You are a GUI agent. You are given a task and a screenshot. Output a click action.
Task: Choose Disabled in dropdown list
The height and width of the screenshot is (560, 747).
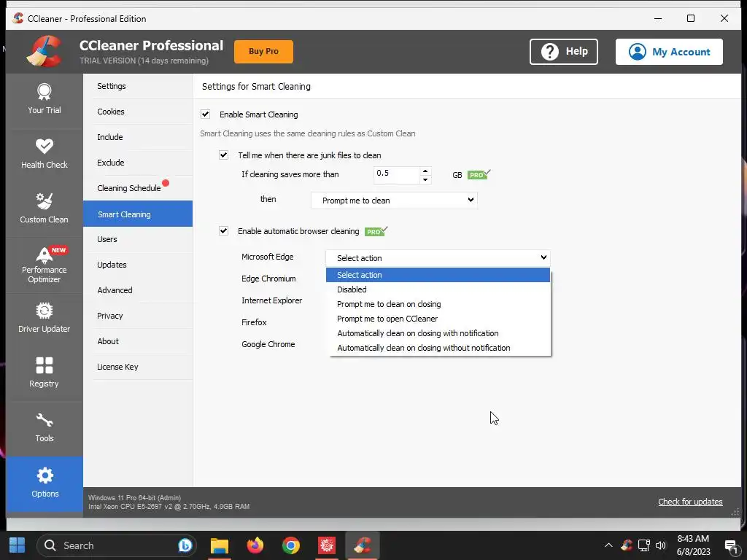click(438, 289)
